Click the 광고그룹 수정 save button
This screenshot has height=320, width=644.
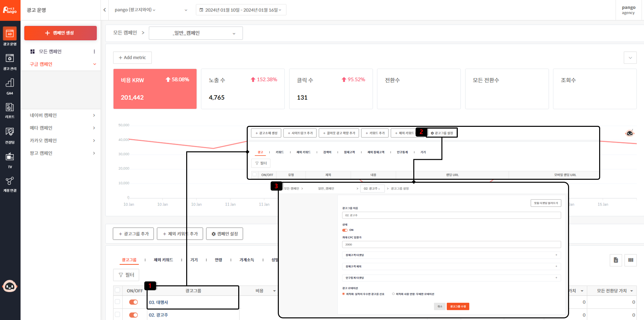coord(458,306)
